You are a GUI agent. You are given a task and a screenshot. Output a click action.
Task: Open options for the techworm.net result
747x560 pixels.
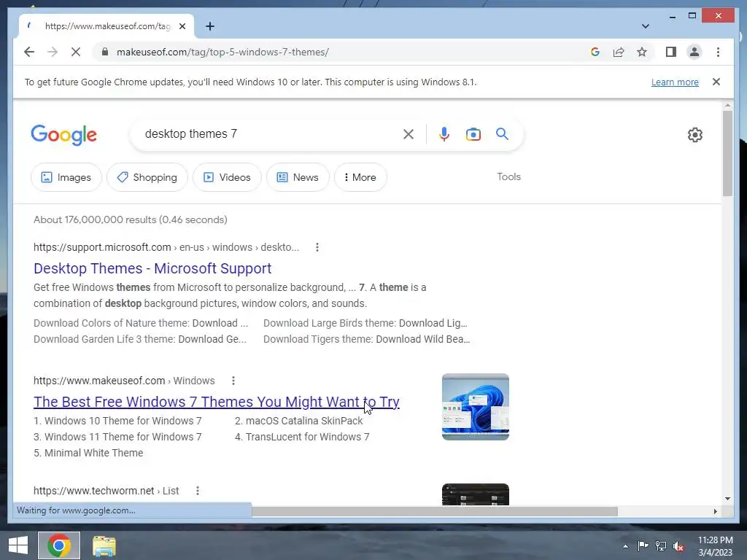tap(198, 491)
